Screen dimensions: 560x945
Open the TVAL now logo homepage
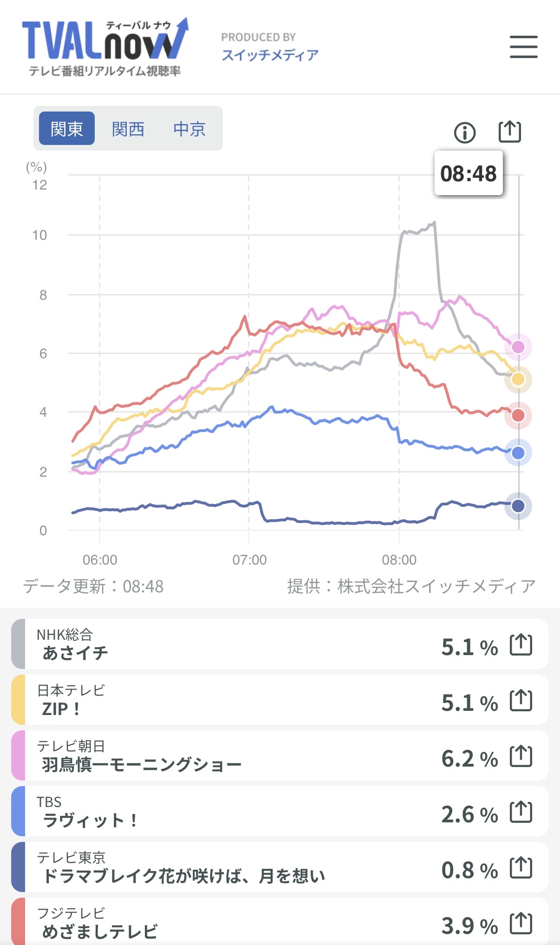click(105, 46)
